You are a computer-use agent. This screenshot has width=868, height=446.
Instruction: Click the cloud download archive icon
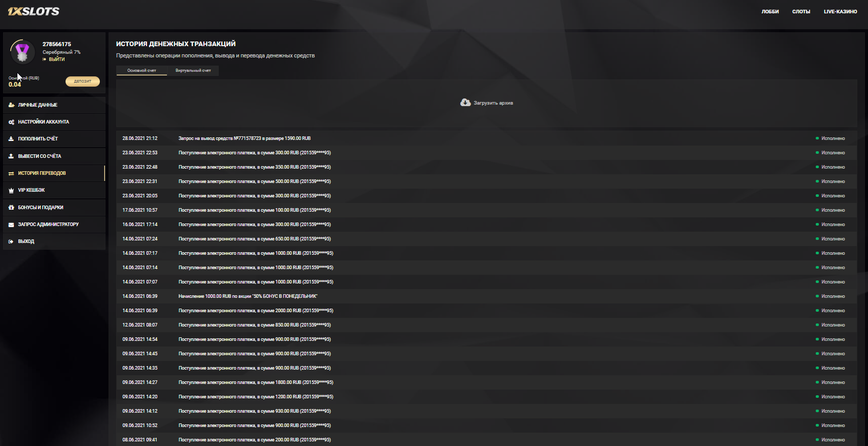(x=465, y=103)
